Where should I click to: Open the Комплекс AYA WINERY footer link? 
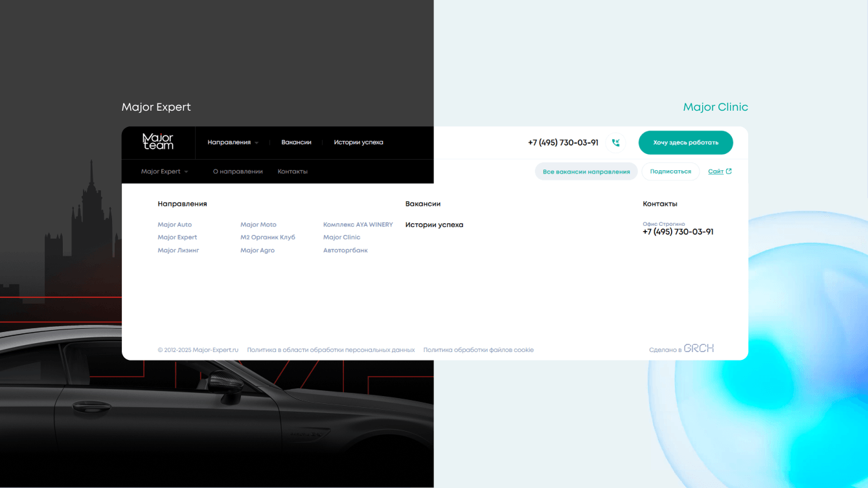pos(358,225)
